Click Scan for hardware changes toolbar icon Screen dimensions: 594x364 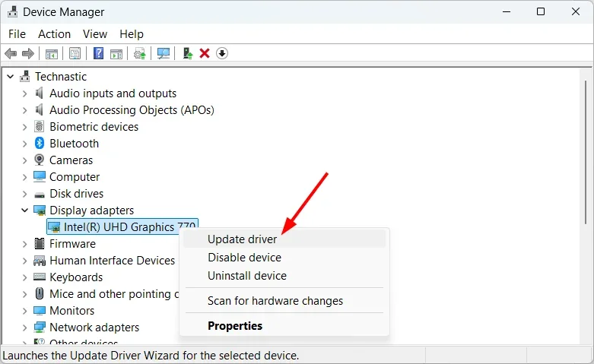163,53
